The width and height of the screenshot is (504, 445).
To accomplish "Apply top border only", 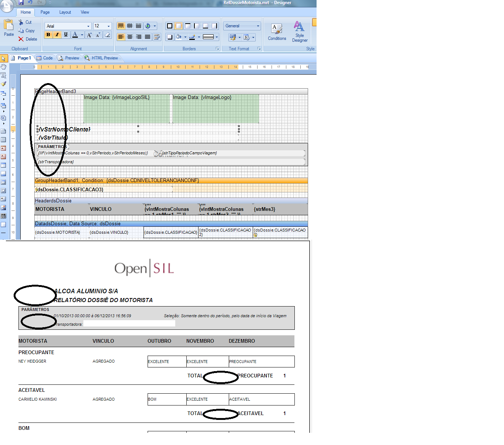I will tap(187, 26).
